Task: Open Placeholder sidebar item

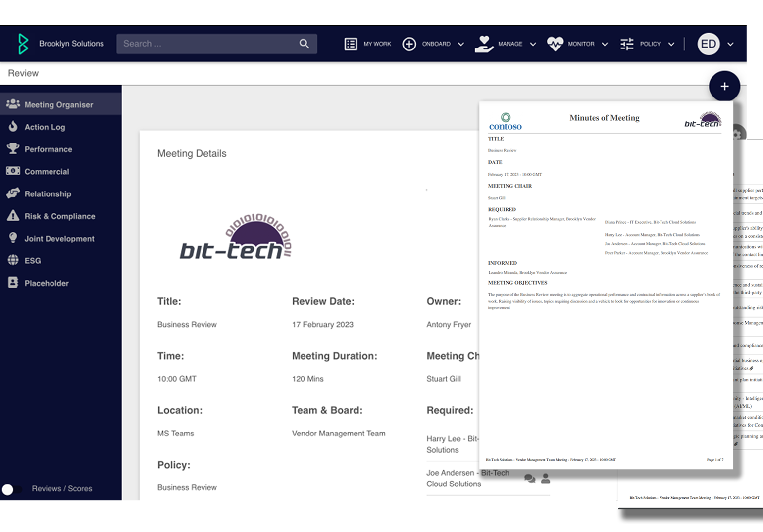Action: pos(60,283)
